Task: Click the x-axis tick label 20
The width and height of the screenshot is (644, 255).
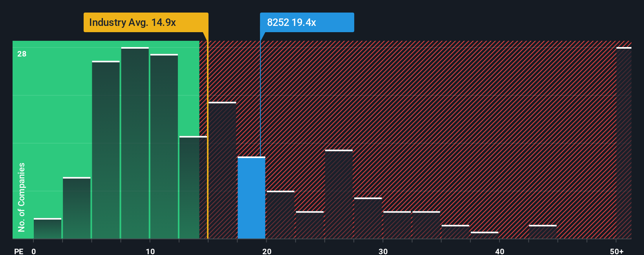Action: click(267, 251)
